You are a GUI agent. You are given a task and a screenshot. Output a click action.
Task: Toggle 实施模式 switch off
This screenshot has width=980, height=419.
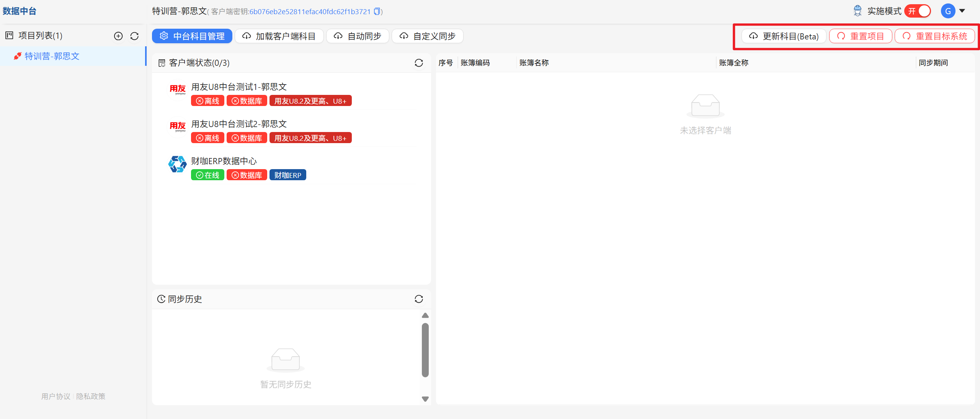918,11
